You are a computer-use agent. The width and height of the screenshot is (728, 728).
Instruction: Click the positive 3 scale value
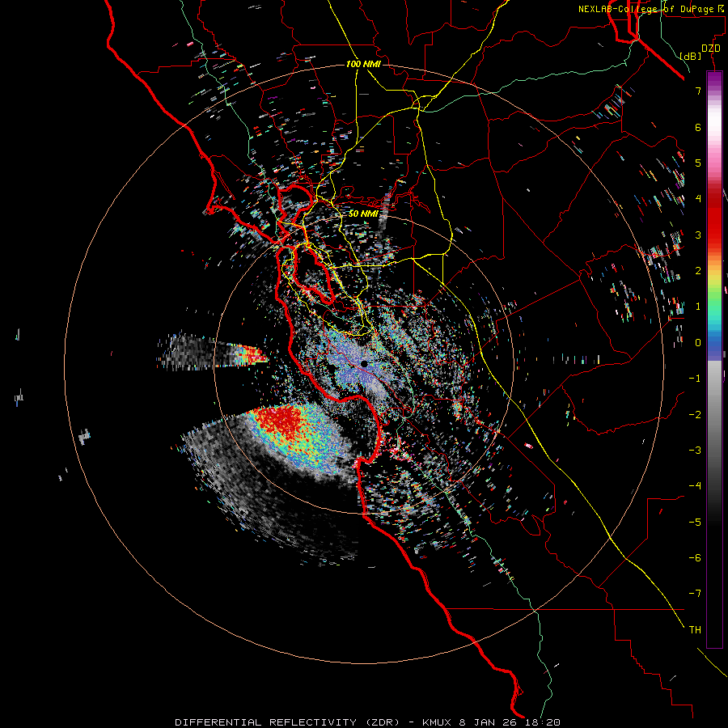[698, 235]
